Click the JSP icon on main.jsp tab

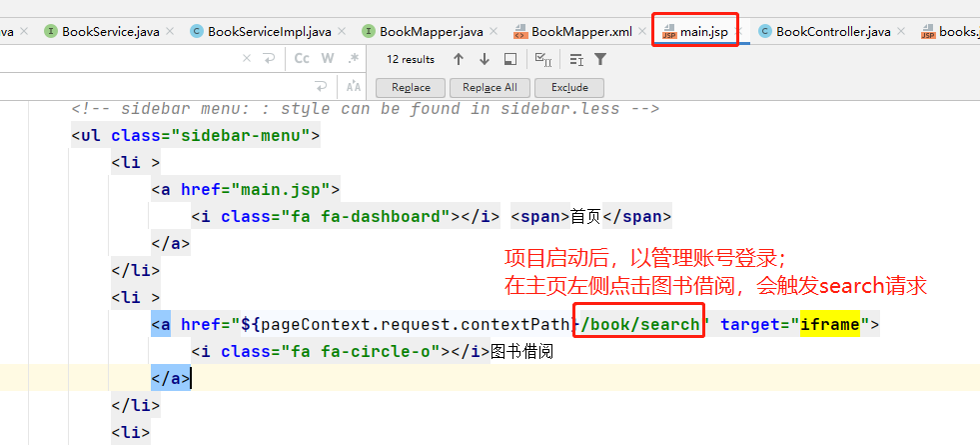click(x=669, y=31)
